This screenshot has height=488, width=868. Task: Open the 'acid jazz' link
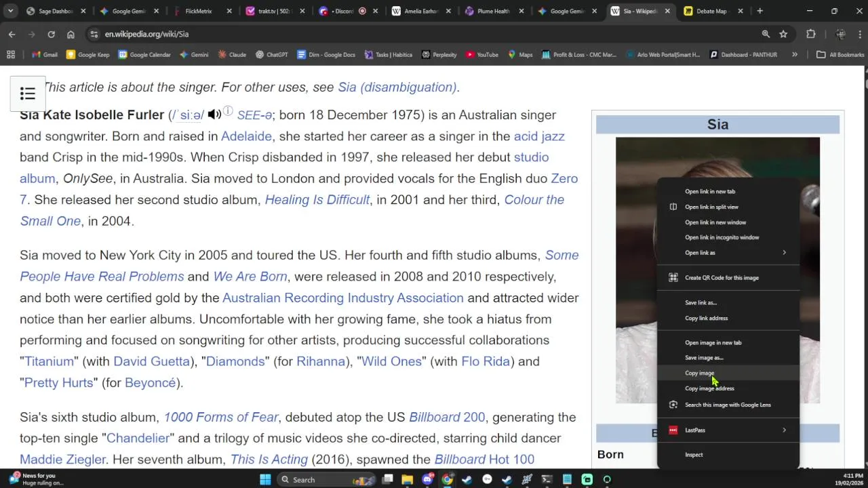(x=539, y=136)
